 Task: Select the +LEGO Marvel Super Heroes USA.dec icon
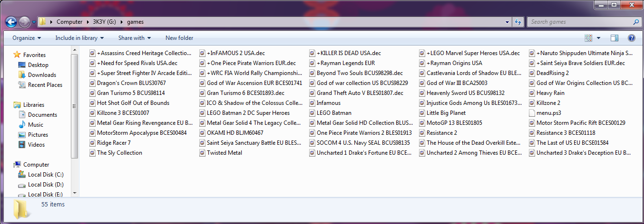tap(422, 53)
